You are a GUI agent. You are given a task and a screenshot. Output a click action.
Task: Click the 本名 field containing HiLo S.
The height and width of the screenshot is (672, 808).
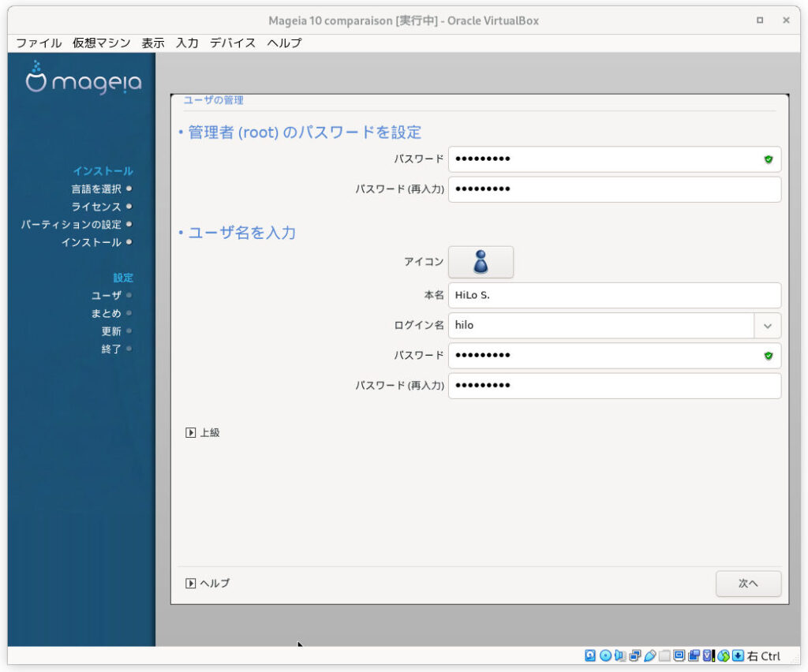click(x=615, y=295)
